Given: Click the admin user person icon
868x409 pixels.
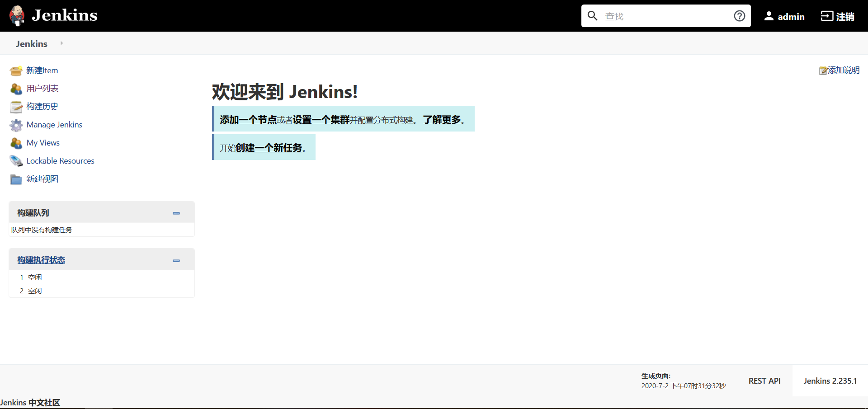Looking at the screenshot, I should tap(769, 16).
